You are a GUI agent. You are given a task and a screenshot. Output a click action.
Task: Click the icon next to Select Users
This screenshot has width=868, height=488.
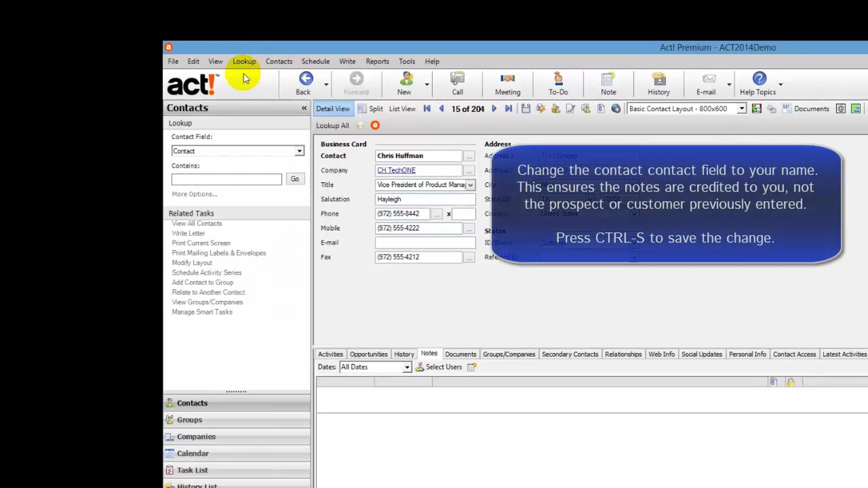pos(472,367)
